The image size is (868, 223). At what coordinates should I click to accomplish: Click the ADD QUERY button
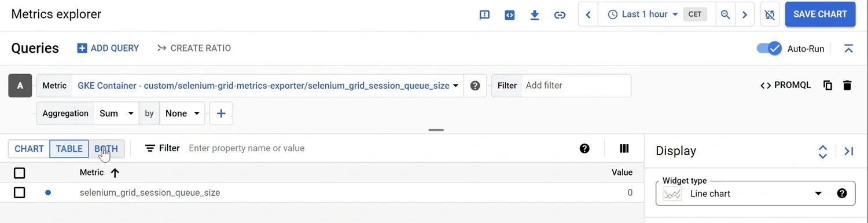point(108,48)
